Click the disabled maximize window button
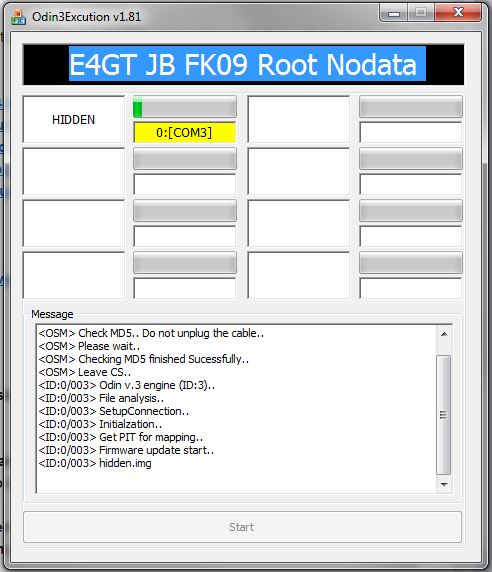This screenshot has width=492, height=572. [421, 13]
